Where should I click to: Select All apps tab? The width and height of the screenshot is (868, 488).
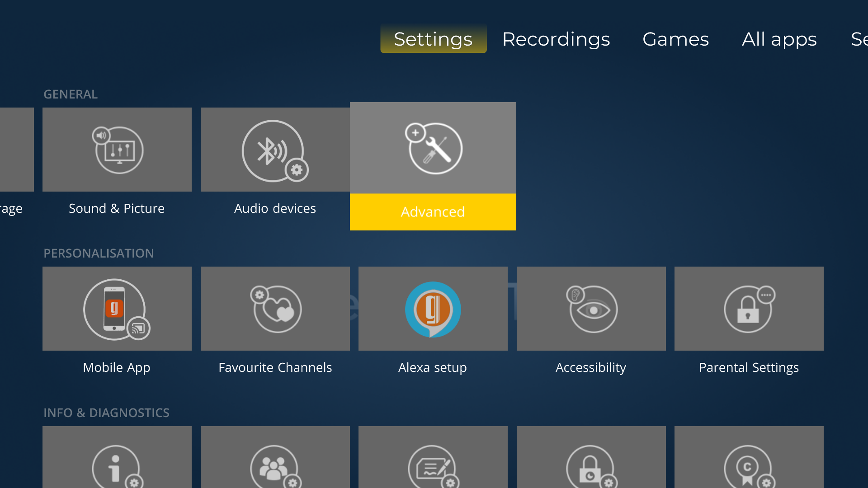[x=779, y=39]
